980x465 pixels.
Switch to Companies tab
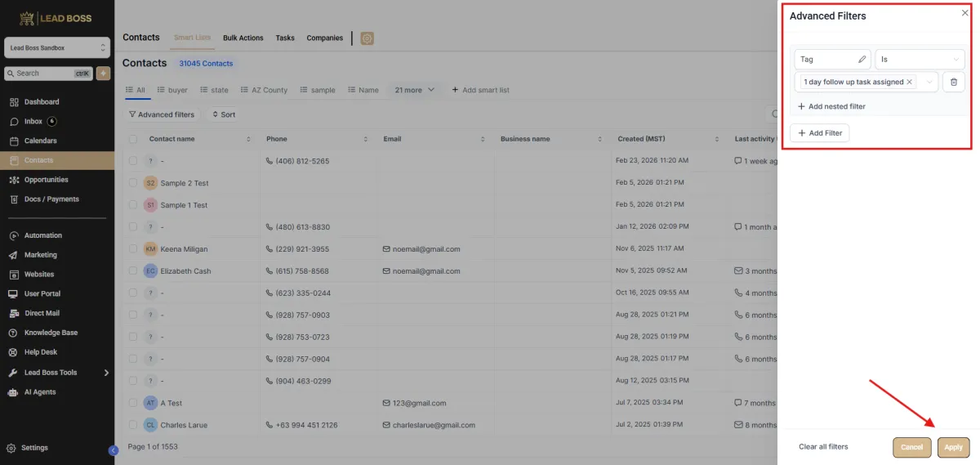pos(325,38)
